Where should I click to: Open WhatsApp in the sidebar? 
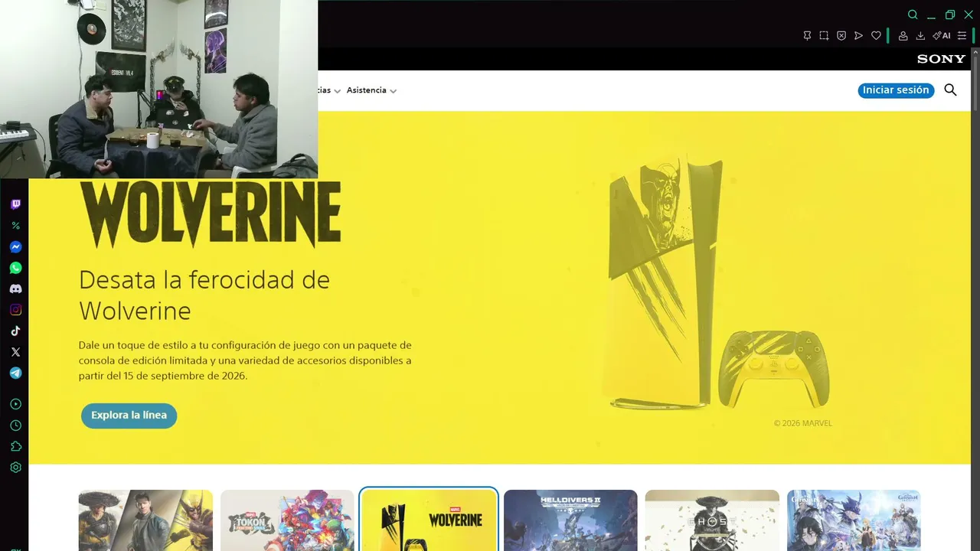pos(15,268)
